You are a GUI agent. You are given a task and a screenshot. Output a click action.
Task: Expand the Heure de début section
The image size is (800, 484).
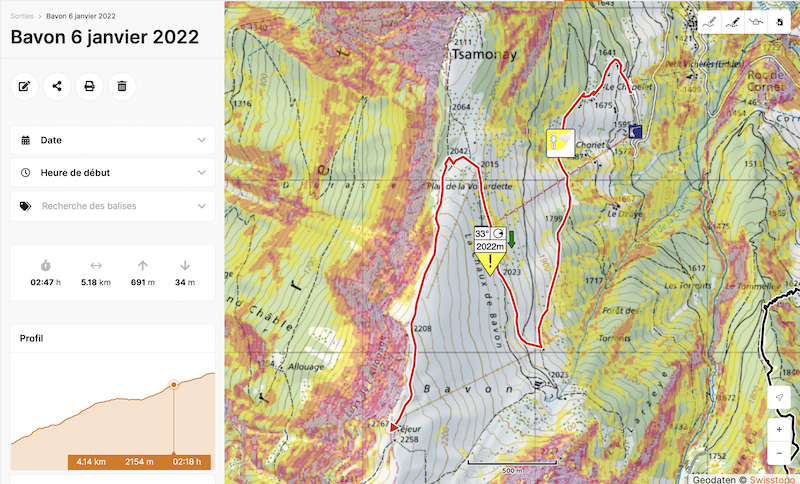tap(112, 173)
